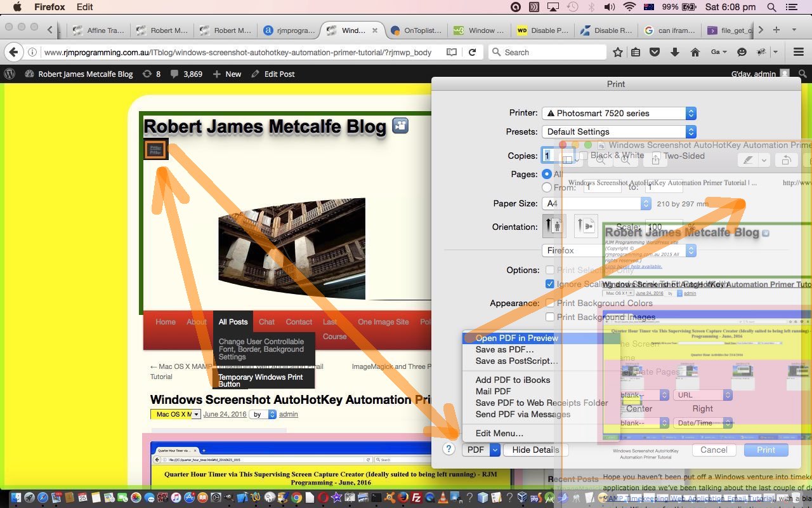Click the Cancel button in Print dialog

(714, 450)
